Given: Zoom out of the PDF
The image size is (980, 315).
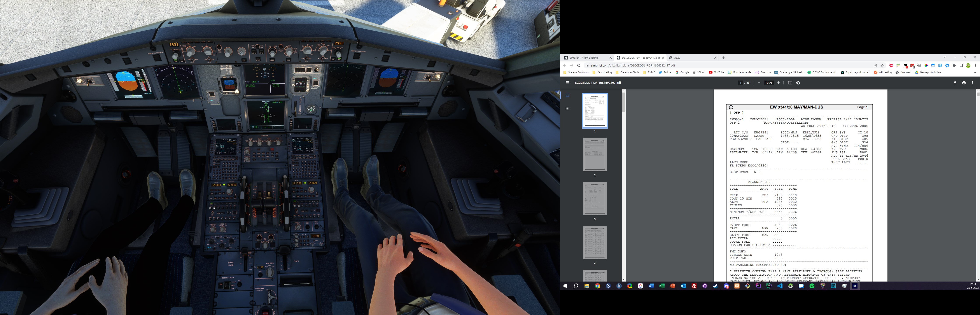Looking at the screenshot, I should pyautogui.click(x=759, y=82).
